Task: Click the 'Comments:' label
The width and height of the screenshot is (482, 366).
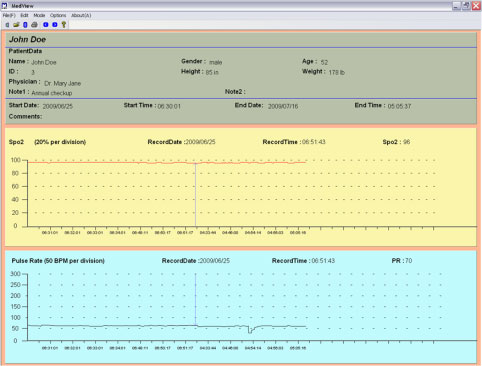Action: (x=25, y=116)
